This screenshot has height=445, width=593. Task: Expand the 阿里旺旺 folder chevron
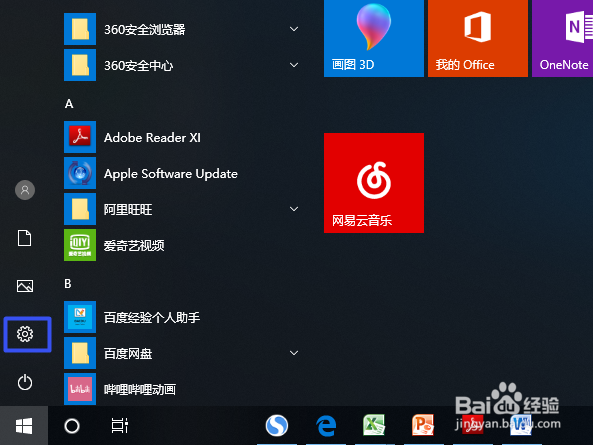click(294, 209)
